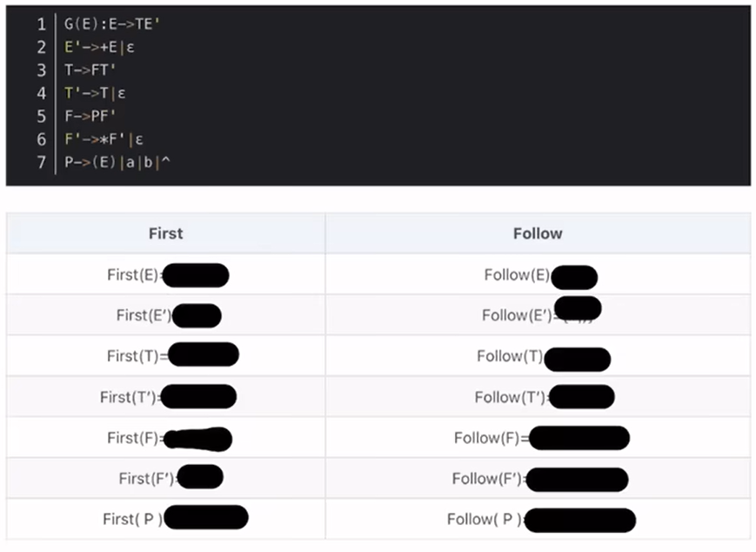756x552 pixels.
Task: Click code line 1 "G(E):E->TE'"
Action: [x=112, y=24]
